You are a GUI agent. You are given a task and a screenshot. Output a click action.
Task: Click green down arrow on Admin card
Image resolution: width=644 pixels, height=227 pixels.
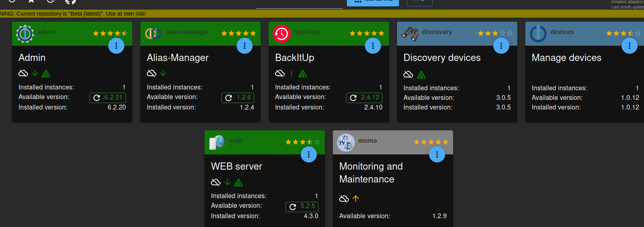pos(35,73)
